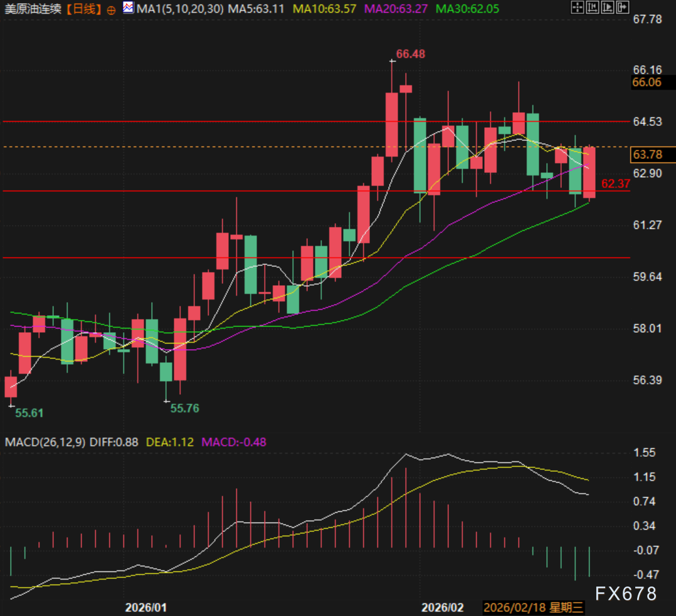Viewport: 676px width, 616px height.
Task: Click the 62.37 red support line label
Action: point(616,184)
